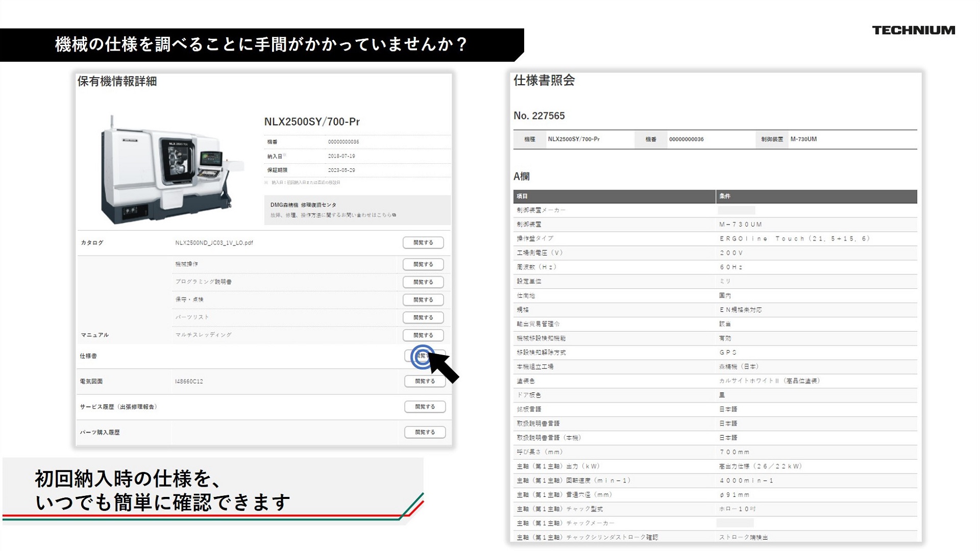Image resolution: width=980 pixels, height=551 pixels.
Task: Click NLX2500ND_JC03_1V_LO.pdf catalog filename
Action: (214, 243)
